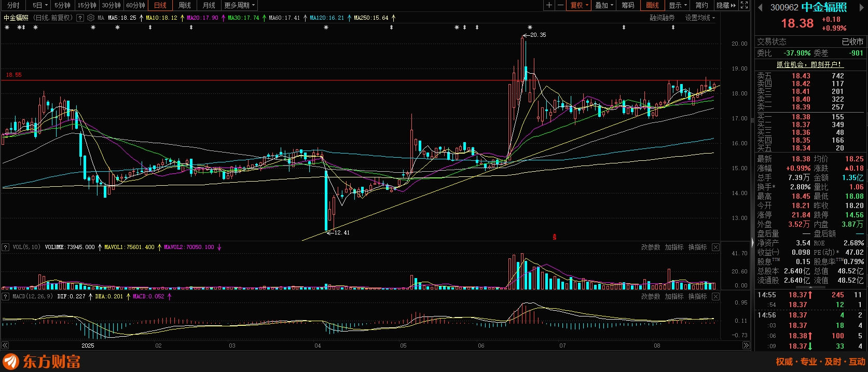868x372 pixels.
Task: Select 日线 daily chart tab
Action: click(160, 5)
